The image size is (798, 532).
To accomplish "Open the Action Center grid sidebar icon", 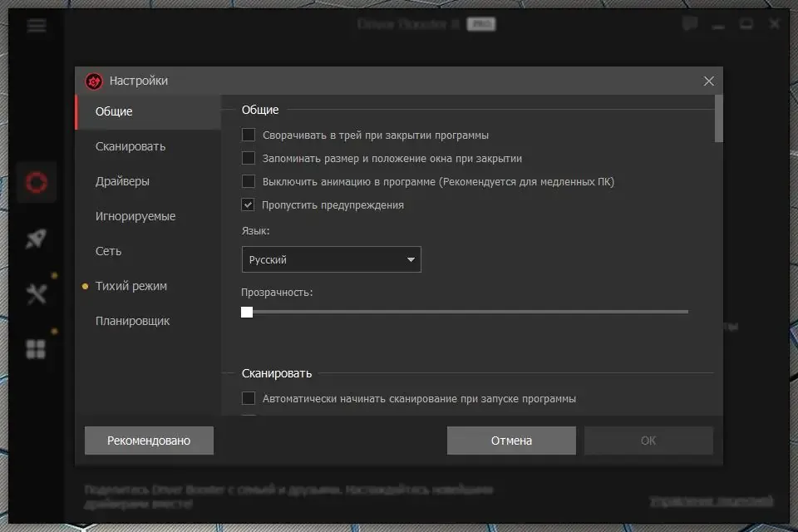I will click(x=36, y=349).
